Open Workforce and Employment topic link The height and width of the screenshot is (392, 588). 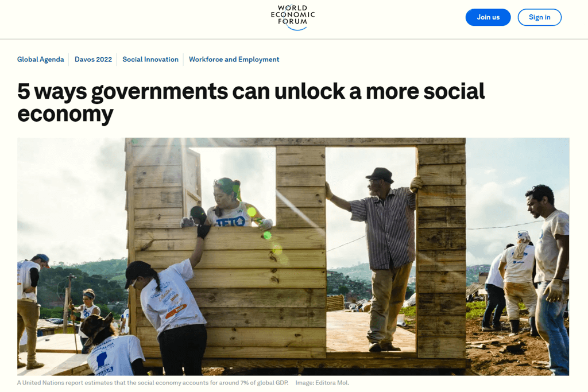coord(234,59)
